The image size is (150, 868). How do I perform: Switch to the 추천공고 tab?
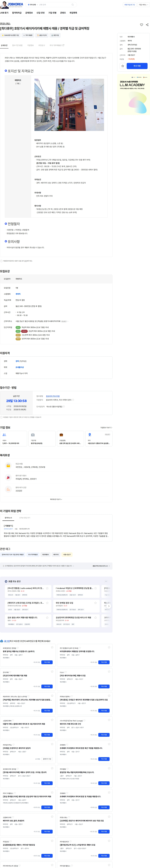(x=42, y=45)
